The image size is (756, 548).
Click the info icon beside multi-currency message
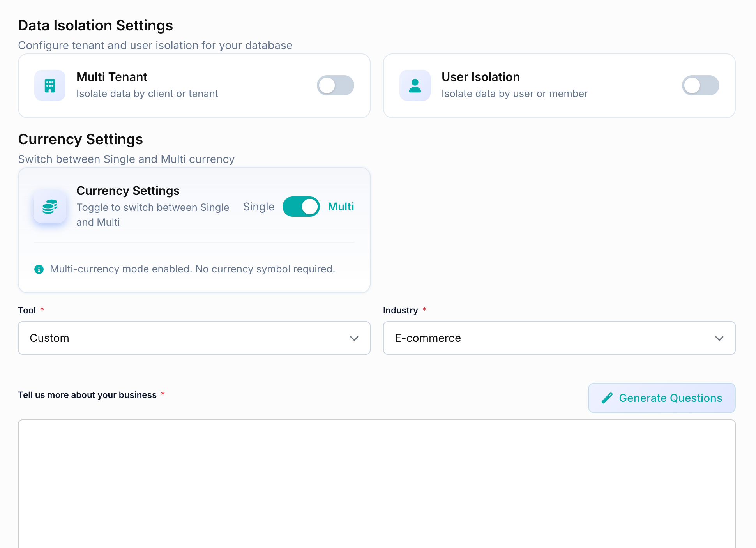(39, 269)
